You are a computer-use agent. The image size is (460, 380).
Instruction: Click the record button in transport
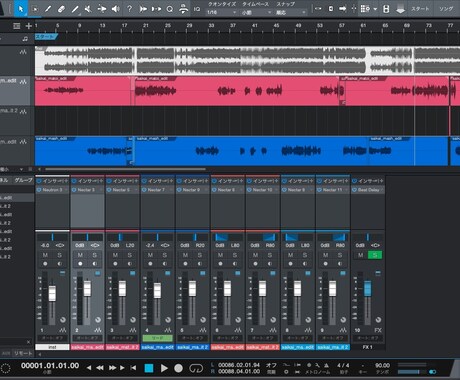point(179,368)
